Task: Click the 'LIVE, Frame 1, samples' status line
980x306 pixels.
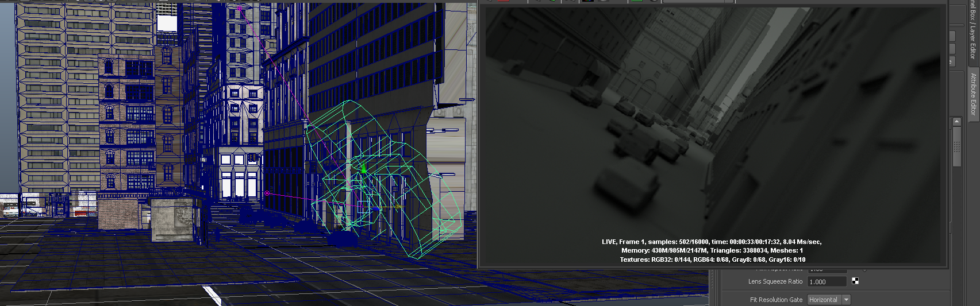Action: pos(712,242)
